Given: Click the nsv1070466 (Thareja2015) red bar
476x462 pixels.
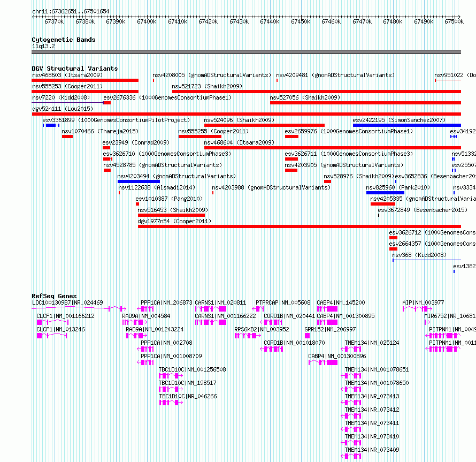Looking at the screenshot, I should point(67,137).
